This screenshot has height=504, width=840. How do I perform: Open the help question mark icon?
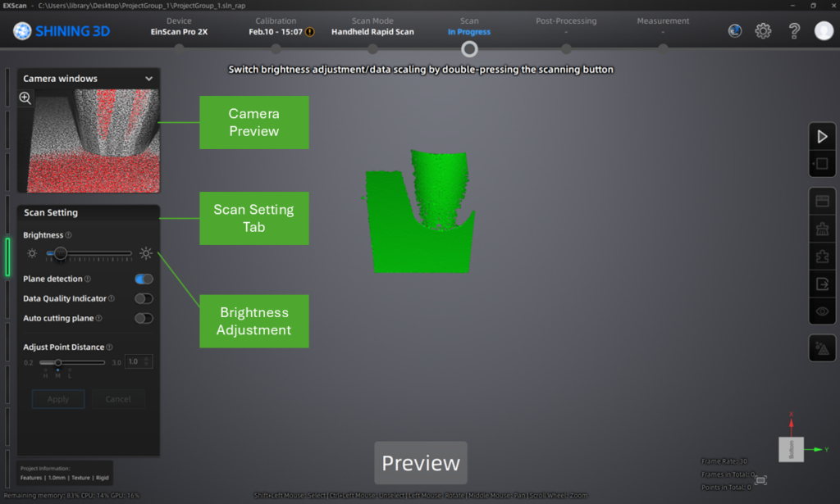pyautogui.click(x=794, y=31)
